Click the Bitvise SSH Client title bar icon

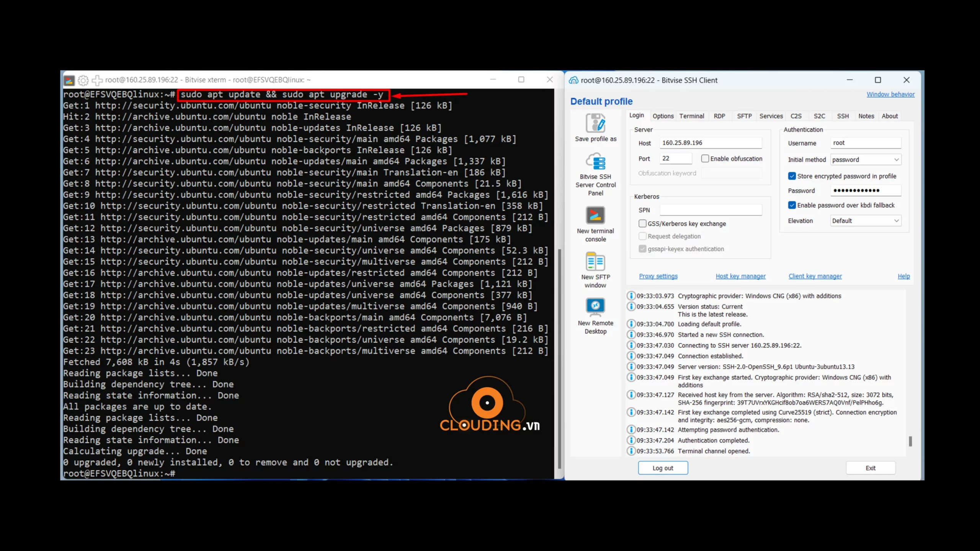(x=573, y=80)
